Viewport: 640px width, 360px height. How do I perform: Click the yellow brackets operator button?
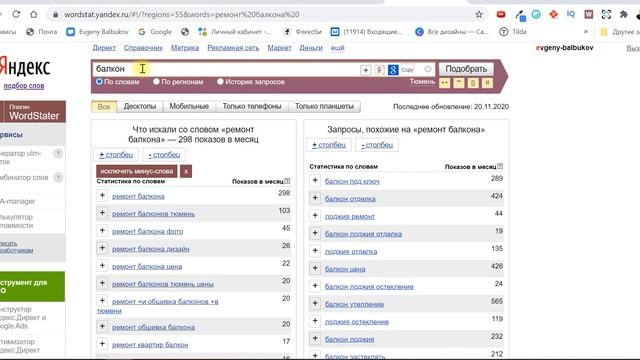[473, 83]
